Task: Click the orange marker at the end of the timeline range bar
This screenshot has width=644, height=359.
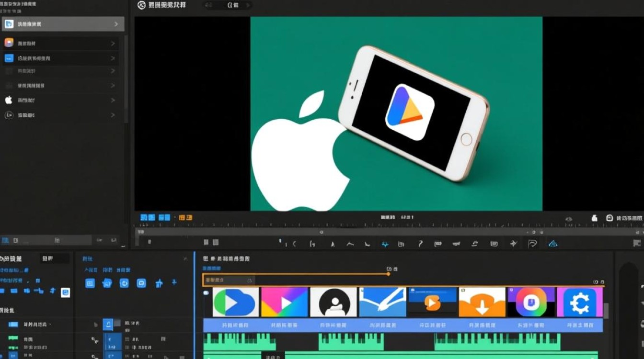Action: 388,274
